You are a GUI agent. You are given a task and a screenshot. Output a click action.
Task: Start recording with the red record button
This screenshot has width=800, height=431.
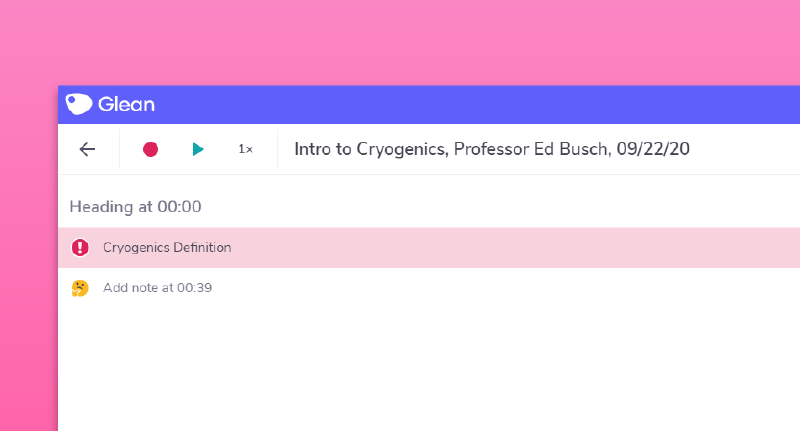click(150, 149)
